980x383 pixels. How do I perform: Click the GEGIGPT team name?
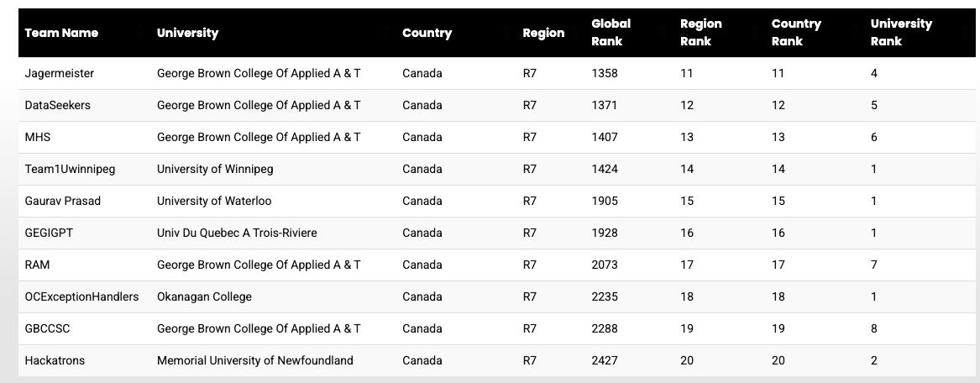[49, 233]
